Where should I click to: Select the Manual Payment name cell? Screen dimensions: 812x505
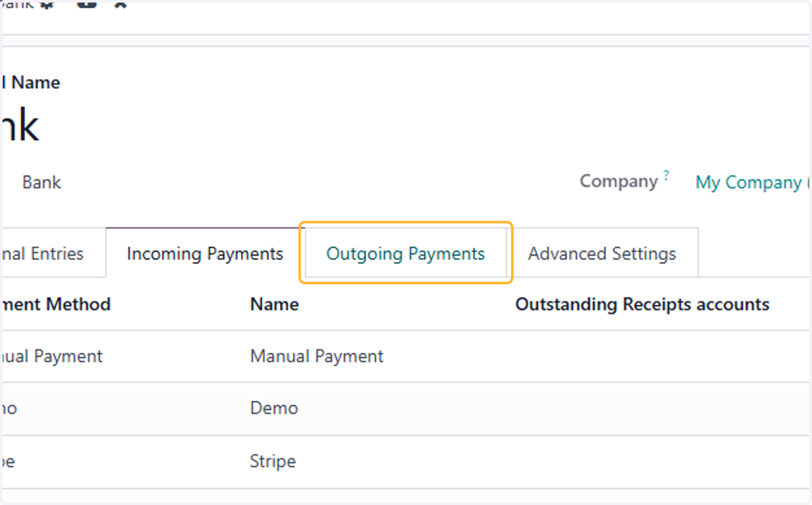(317, 356)
